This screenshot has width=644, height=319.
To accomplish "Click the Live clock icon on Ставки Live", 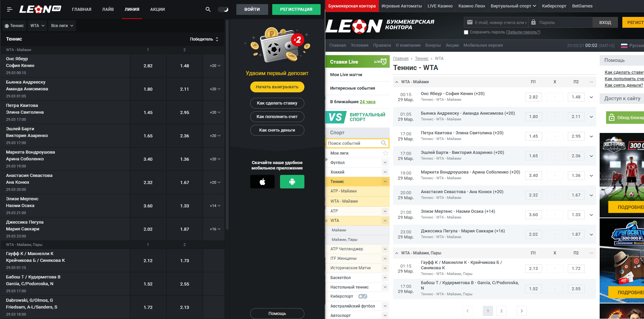I will click(380, 62).
